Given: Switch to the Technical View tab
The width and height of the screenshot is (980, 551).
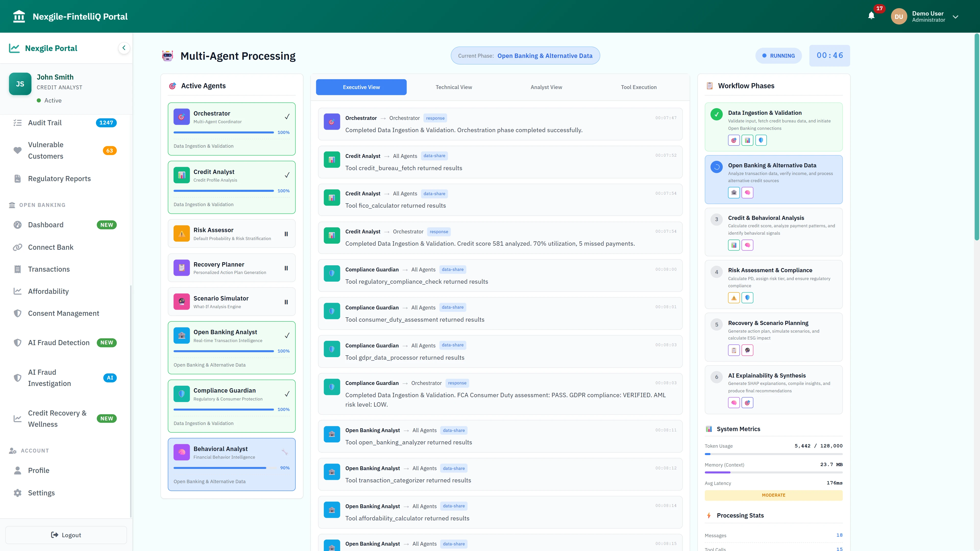Looking at the screenshot, I should pos(454,87).
